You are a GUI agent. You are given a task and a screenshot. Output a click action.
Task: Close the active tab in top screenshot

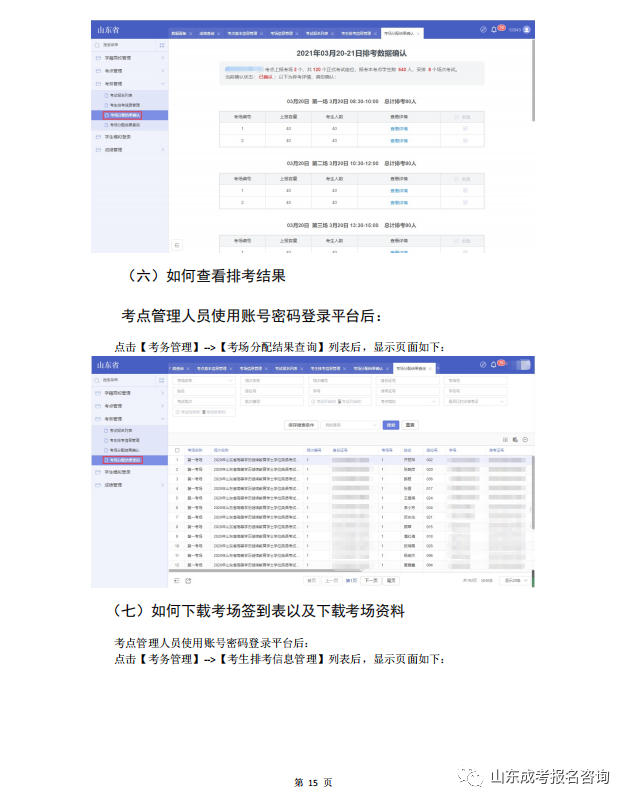(418, 33)
